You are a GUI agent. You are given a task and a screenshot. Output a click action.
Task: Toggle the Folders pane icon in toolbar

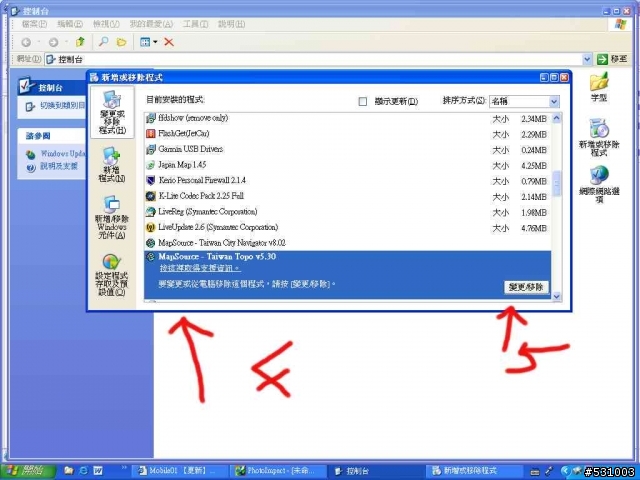[121, 42]
